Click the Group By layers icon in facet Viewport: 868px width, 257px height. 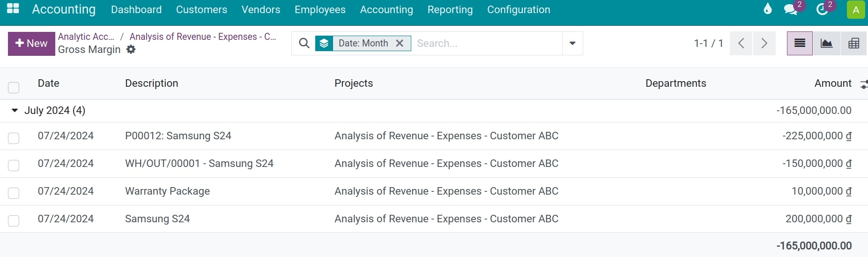tap(324, 43)
